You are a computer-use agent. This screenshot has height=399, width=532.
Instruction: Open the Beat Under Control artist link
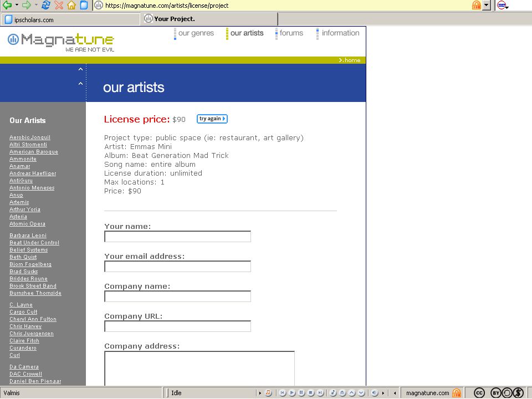[34, 243]
